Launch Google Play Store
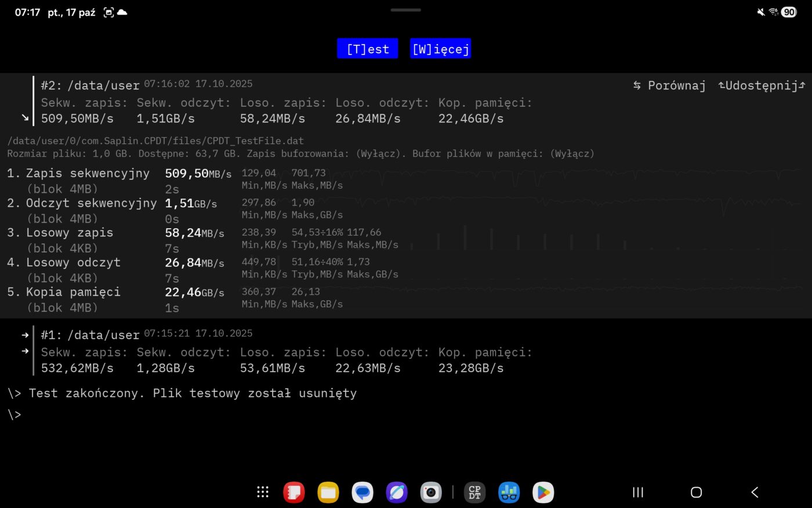 click(x=543, y=492)
